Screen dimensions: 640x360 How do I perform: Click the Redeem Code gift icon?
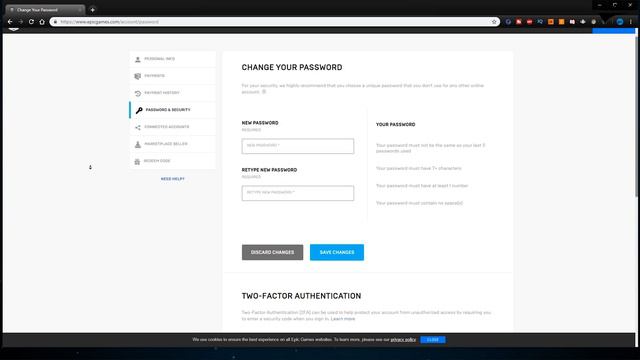(137, 161)
